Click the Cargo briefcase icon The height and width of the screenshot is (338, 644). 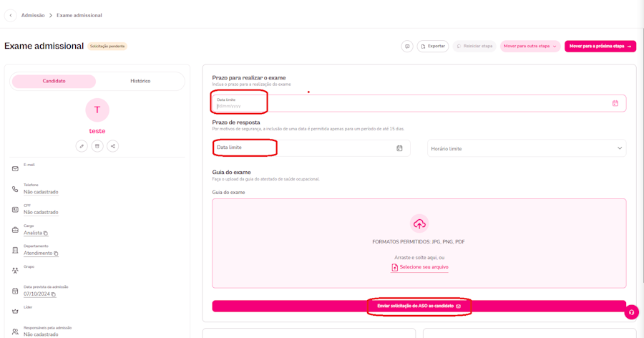[15, 230]
